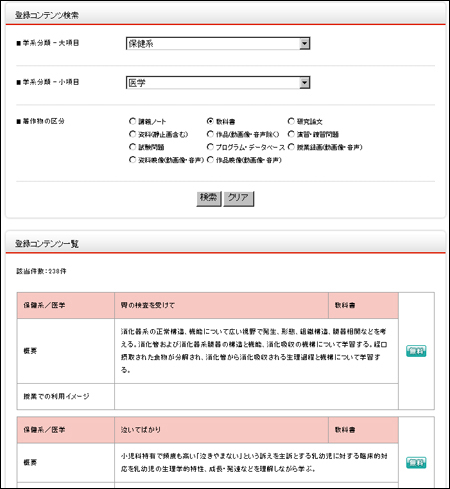Click the summary text starting 小児科特有で頻度も高い
The image size is (450, 489).
pos(254,462)
